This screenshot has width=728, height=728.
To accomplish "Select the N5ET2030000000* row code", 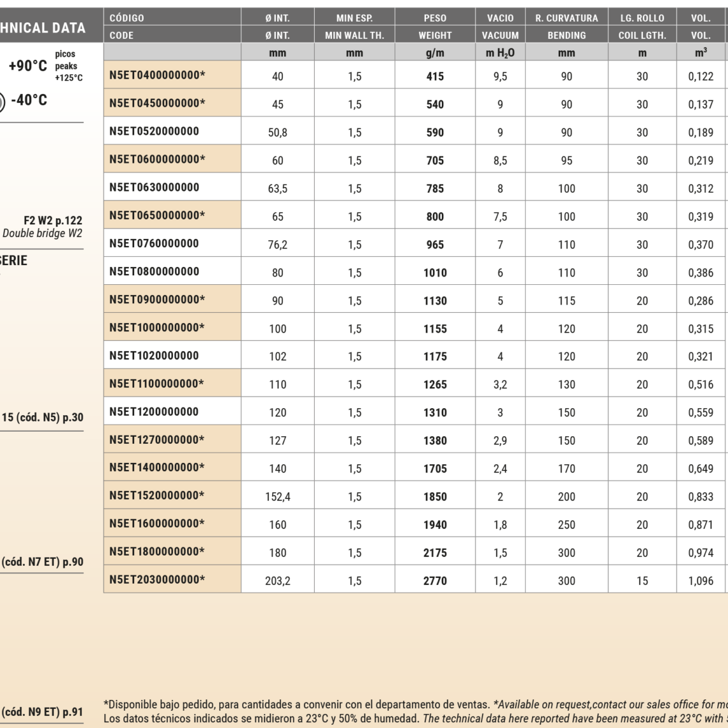I will click(157, 580).
